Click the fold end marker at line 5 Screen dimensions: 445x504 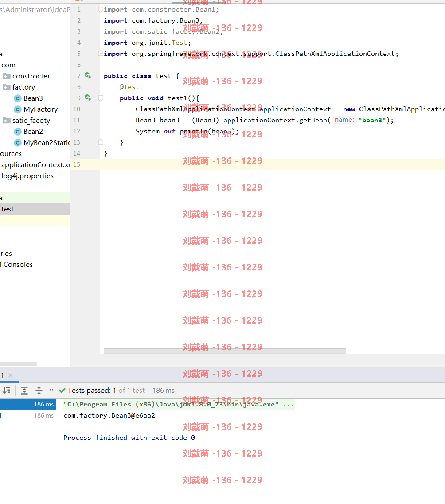pos(101,53)
